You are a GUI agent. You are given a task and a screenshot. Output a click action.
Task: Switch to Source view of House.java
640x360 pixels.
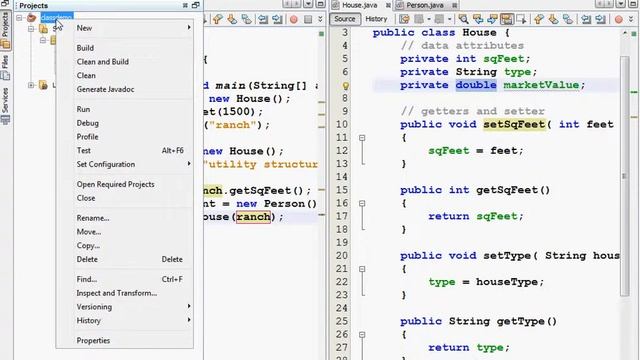tap(344, 19)
